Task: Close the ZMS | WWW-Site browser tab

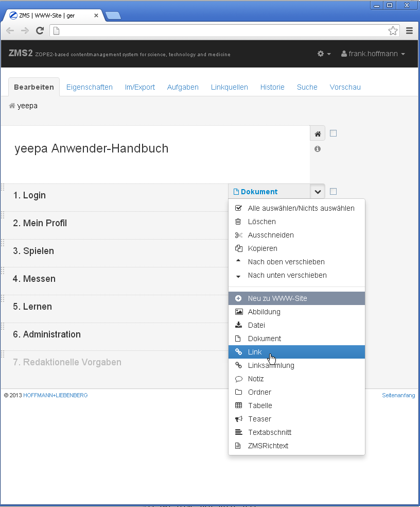Action: 96,15
